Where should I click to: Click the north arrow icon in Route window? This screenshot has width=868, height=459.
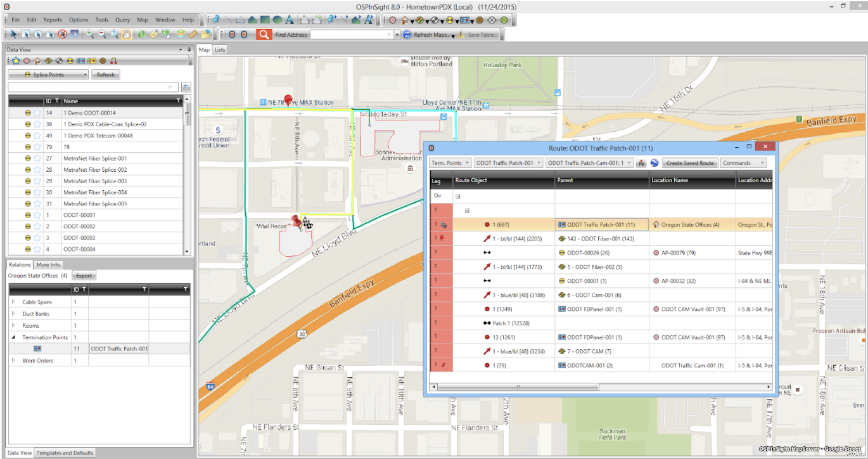[x=641, y=163]
